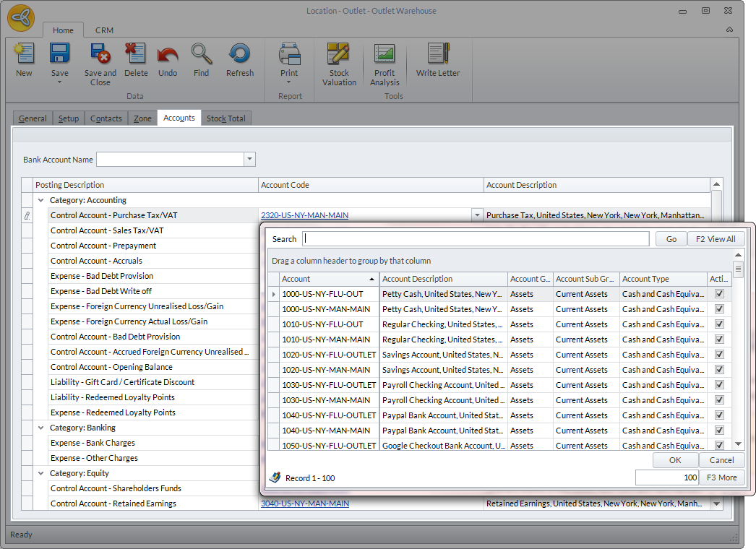Viewport: 756px width, 549px height.
Task: Open the CRM ribbon tab
Action: click(104, 30)
